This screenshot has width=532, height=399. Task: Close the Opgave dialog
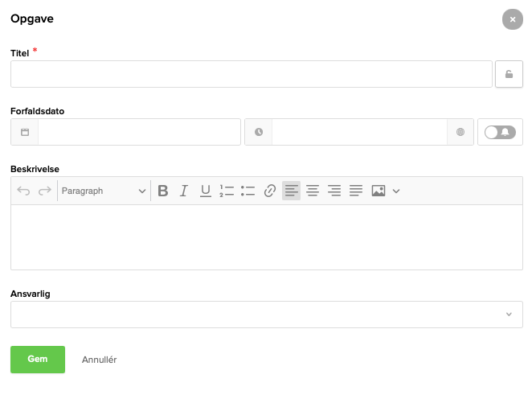click(513, 19)
